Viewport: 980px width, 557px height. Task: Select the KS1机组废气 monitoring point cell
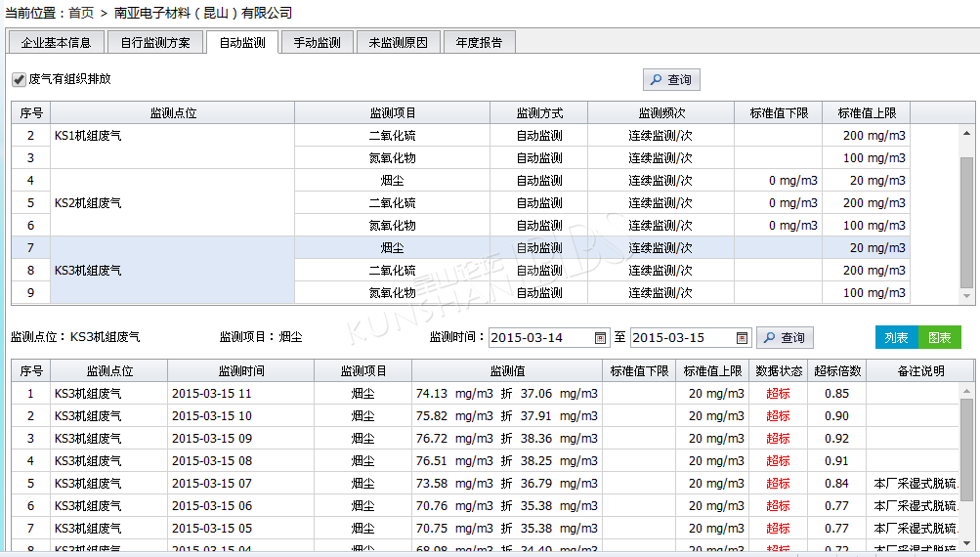coord(173,147)
